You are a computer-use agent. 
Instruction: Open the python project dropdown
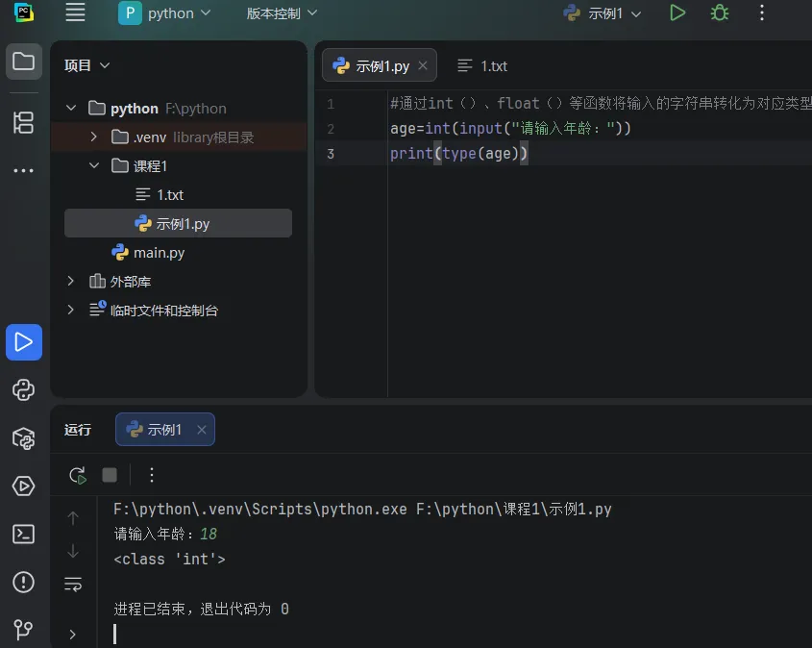[x=164, y=12]
